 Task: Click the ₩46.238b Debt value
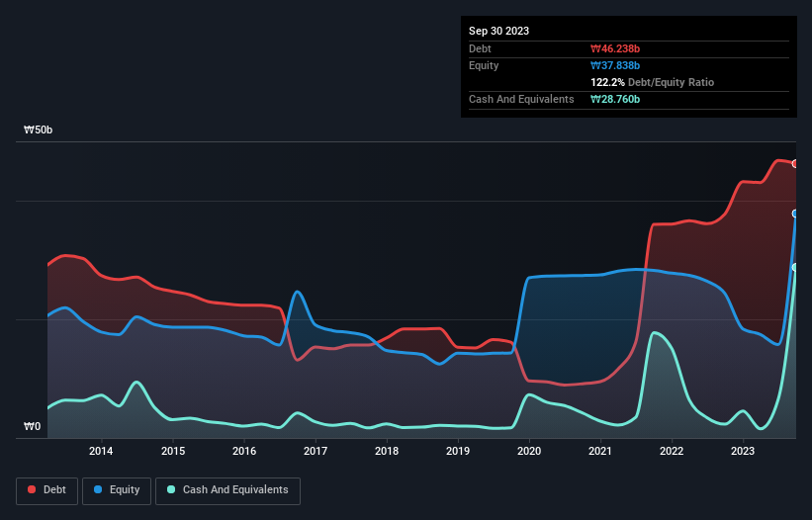click(x=615, y=48)
